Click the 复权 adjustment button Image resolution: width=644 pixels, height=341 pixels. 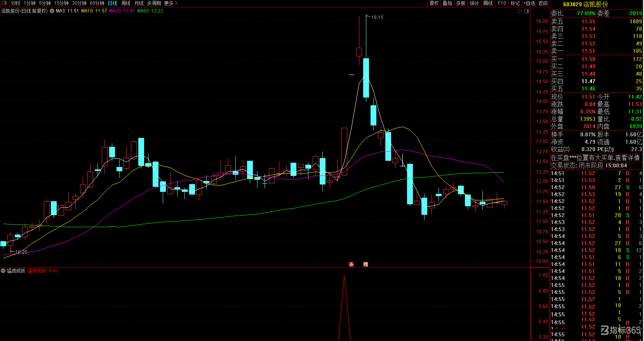434,3
